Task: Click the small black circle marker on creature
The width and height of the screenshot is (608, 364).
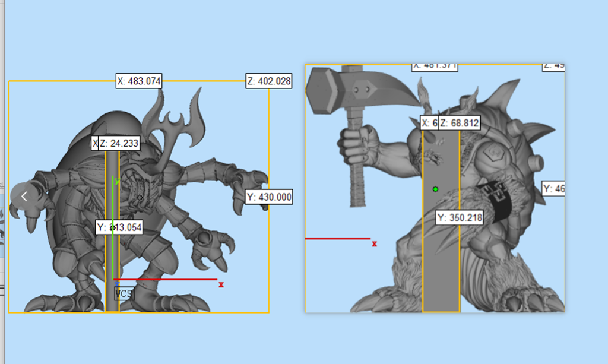Action: tap(140, 197)
